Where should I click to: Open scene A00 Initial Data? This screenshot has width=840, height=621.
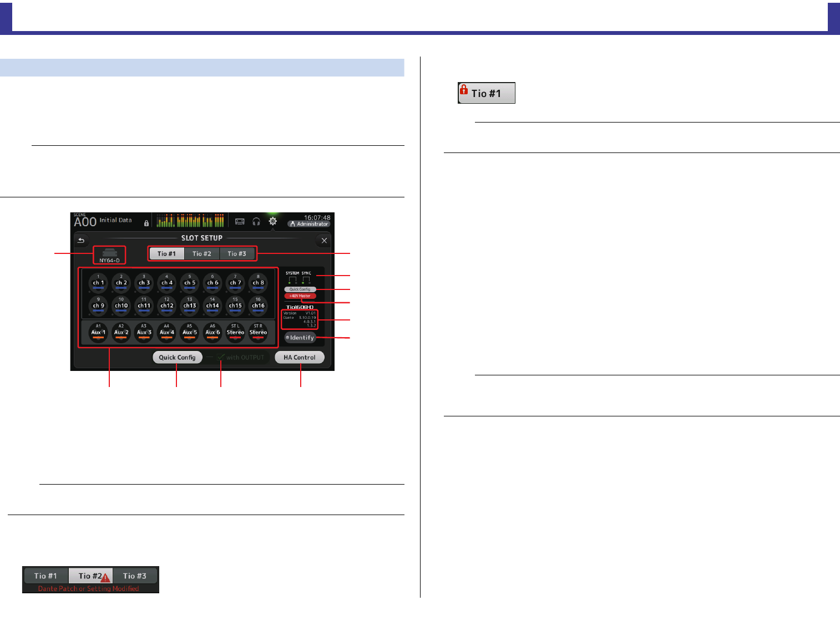coord(103,221)
